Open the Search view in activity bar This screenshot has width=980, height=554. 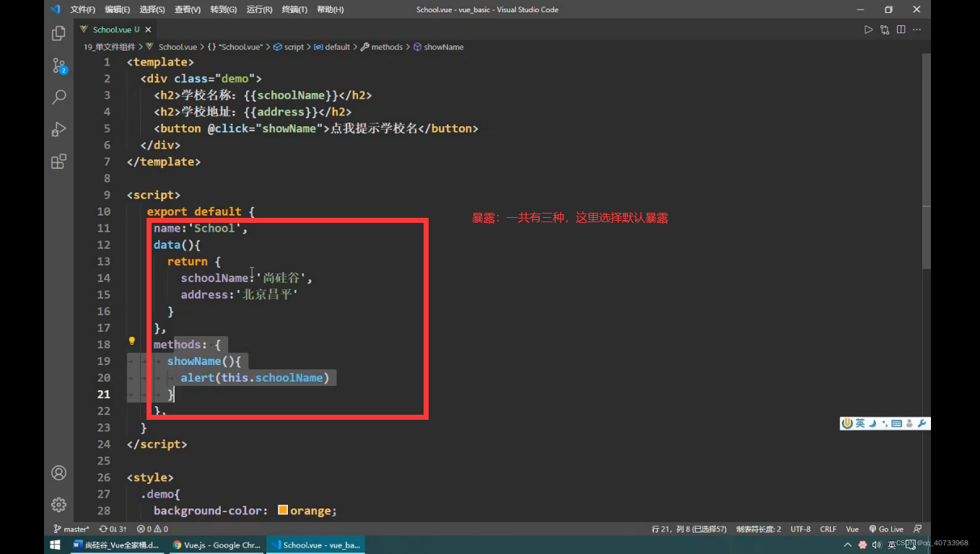[x=59, y=97]
